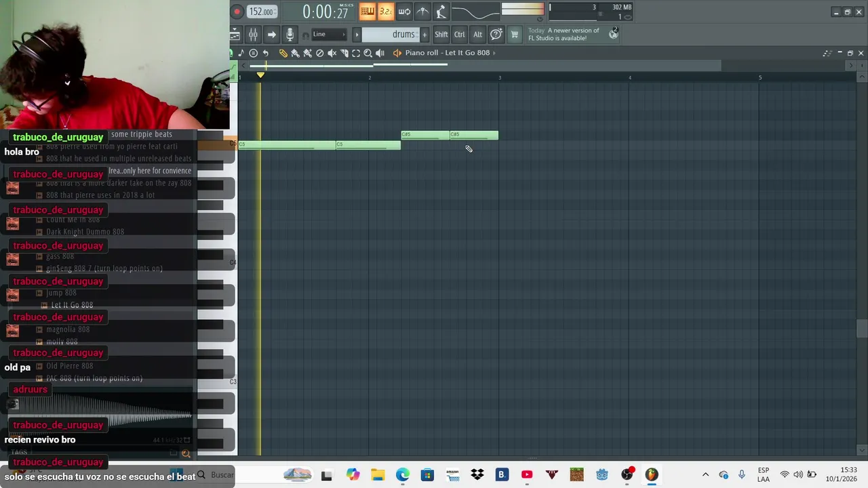The height and width of the screenshot is (488, 868).
Task: Click the globe news icon with badge 2
Action: click(614, 34)
